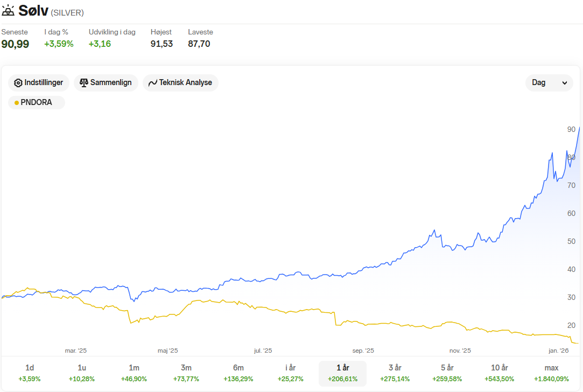Select the 1 år time range
This screenshot has width=583, height=392.
[342, 373]
